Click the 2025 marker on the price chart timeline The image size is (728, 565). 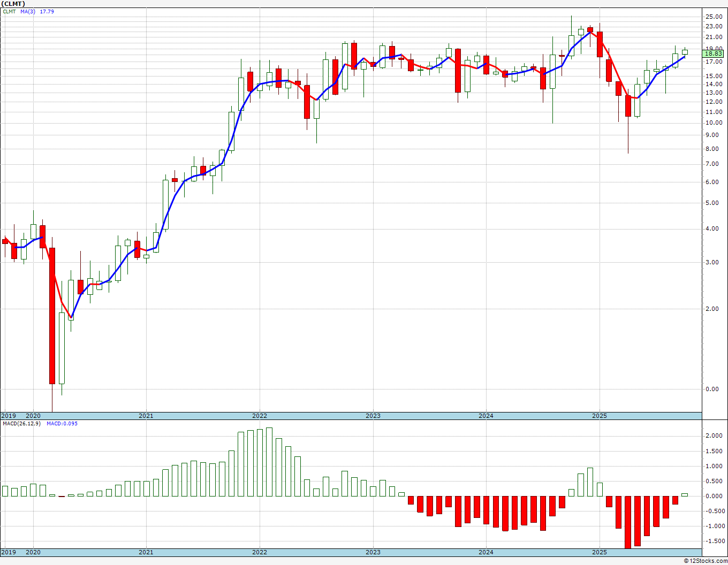600,416
